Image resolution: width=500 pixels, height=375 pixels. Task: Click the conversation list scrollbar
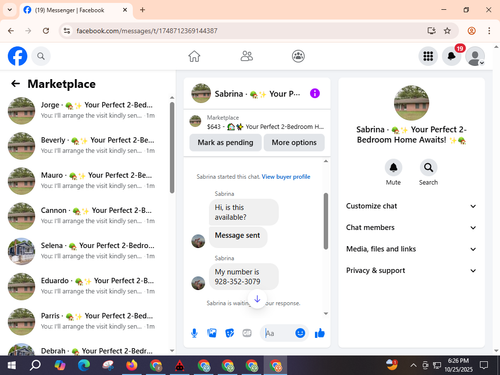tap(172, 148)
